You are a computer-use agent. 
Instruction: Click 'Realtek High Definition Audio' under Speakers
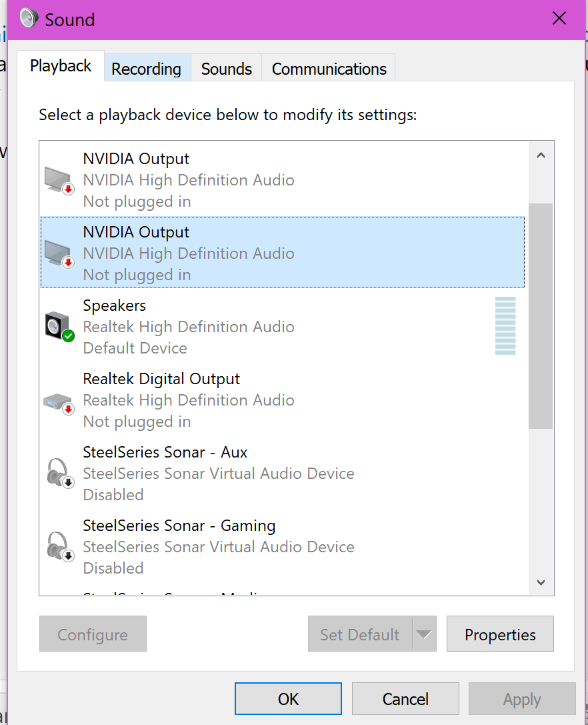[189, 327]
